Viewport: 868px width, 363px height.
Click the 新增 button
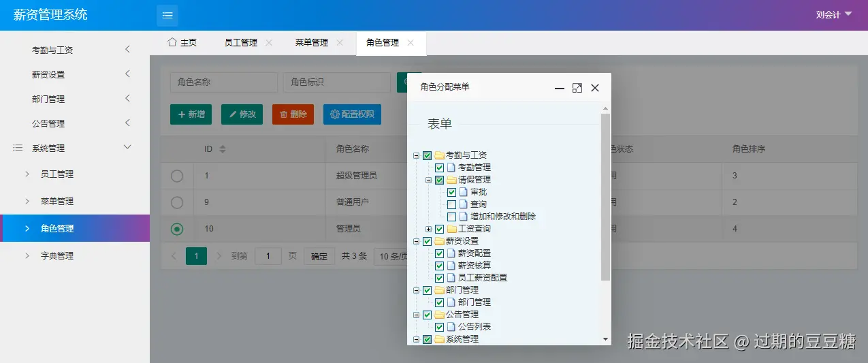(191, 114)
